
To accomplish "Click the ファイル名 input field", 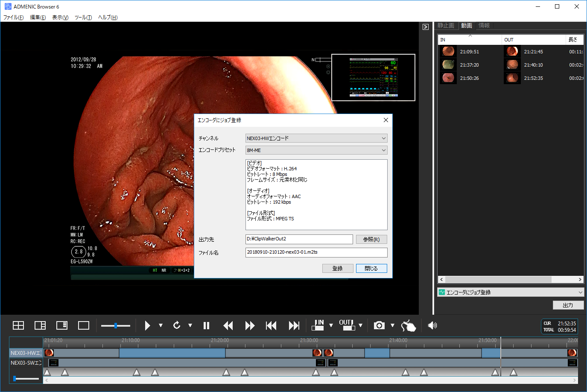I will pyautogui.click(x=316, y=252).
